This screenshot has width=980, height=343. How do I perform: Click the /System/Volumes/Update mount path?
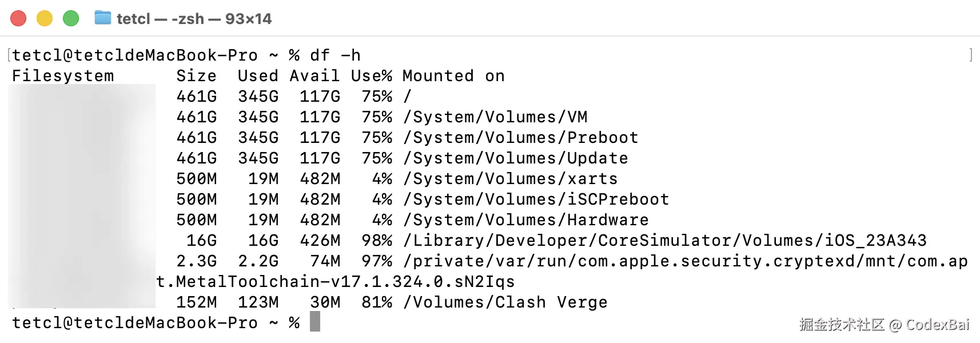(516, 158)
